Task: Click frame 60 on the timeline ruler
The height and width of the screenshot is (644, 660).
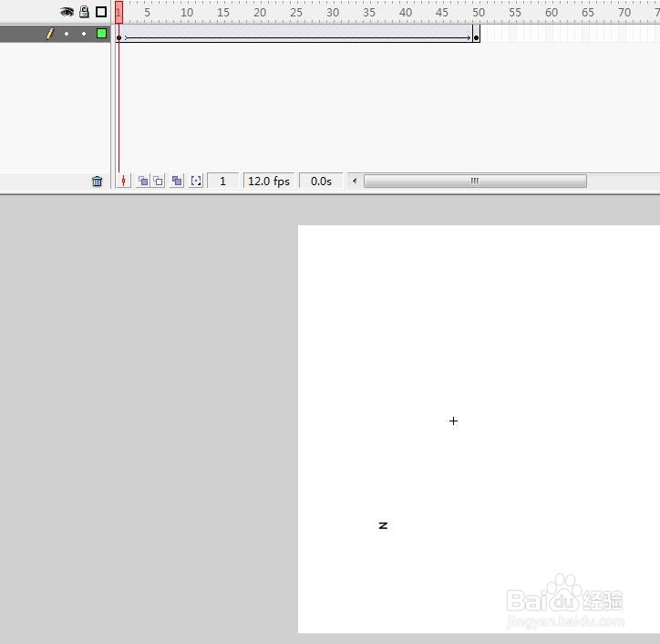Action: coord(550,12)
